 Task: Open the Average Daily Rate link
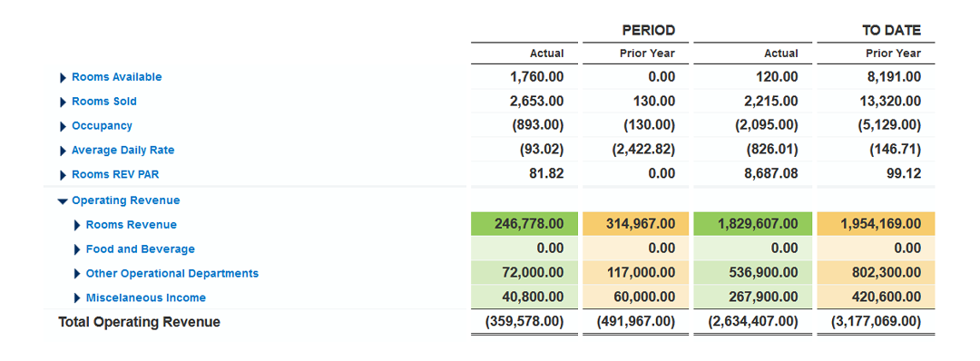point(123,150)
